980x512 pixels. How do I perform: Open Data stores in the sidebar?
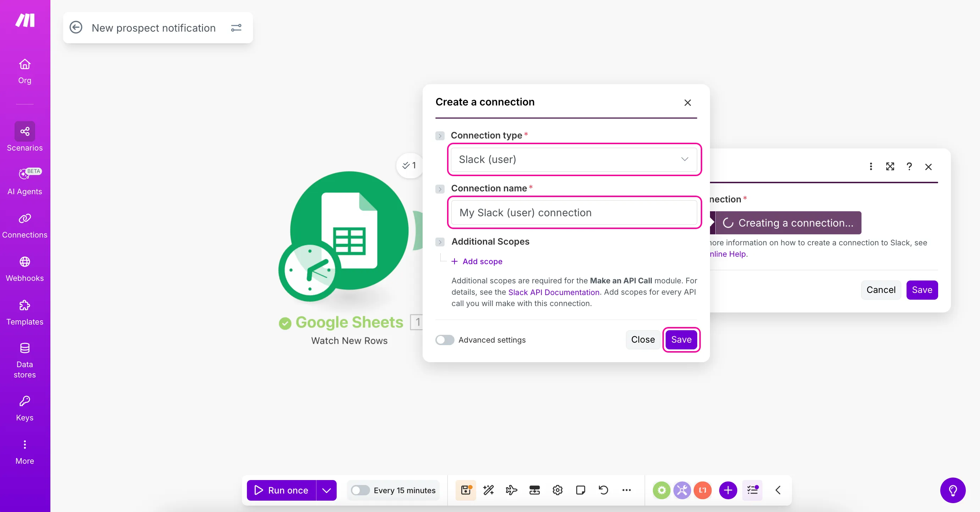(x=25, y=360)
